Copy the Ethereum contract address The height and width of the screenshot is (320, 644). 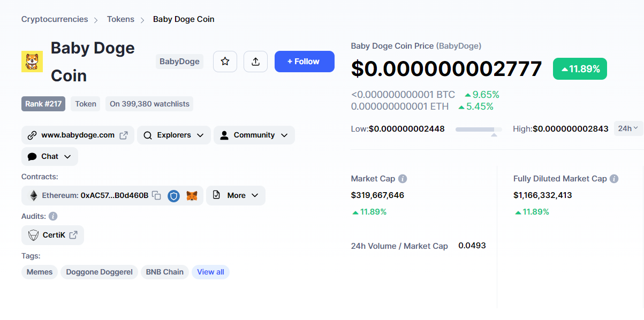coord(156,195)
